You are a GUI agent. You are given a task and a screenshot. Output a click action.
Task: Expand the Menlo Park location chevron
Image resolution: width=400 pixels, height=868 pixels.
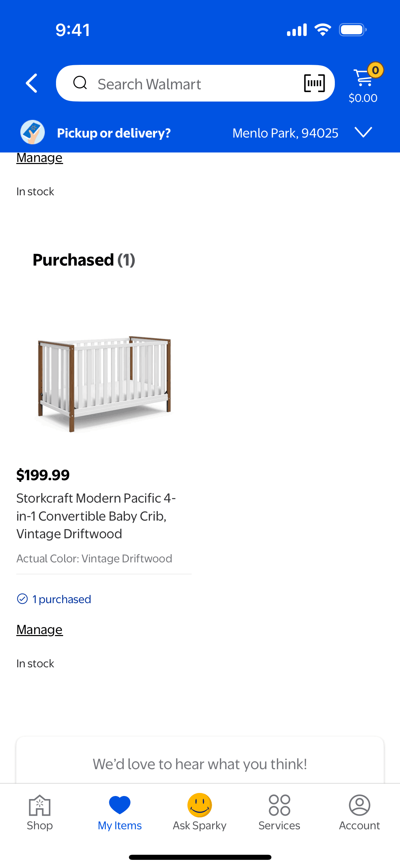point(363,132)
